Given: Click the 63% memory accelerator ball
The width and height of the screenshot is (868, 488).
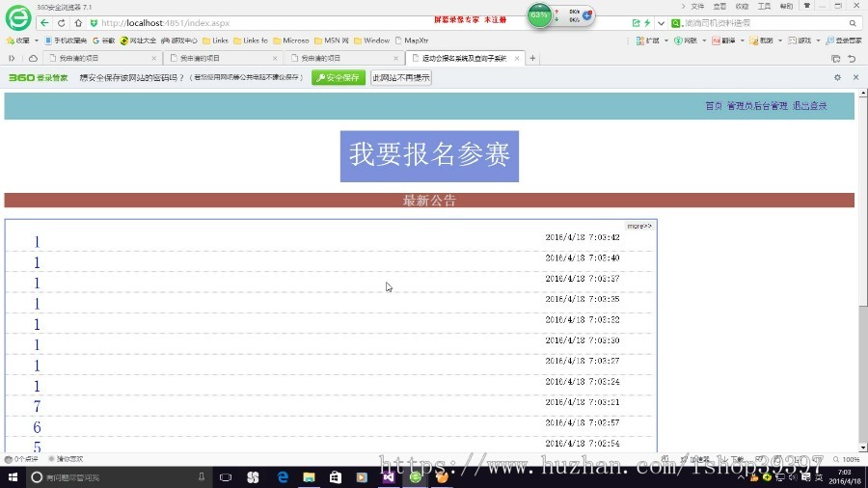Looking at the screenshot, I should (x=539, y=15).
